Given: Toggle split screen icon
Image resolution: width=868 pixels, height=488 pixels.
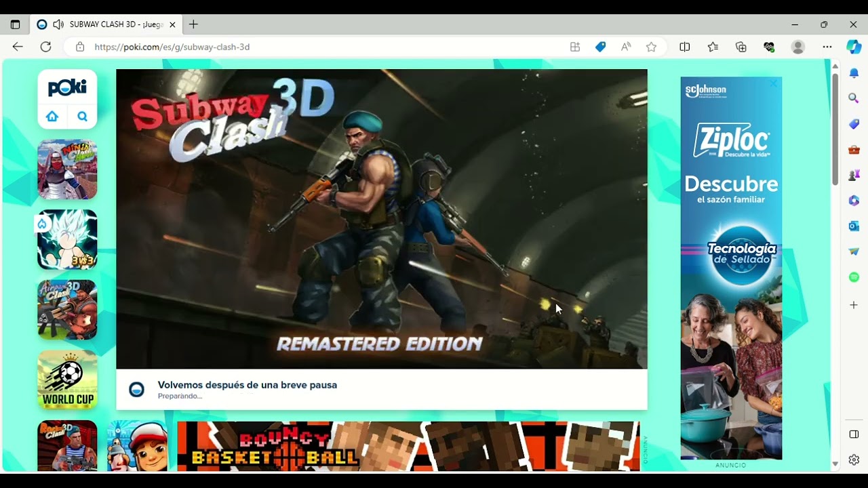Looking at the screenshot, I should click(x=685, y=47).
